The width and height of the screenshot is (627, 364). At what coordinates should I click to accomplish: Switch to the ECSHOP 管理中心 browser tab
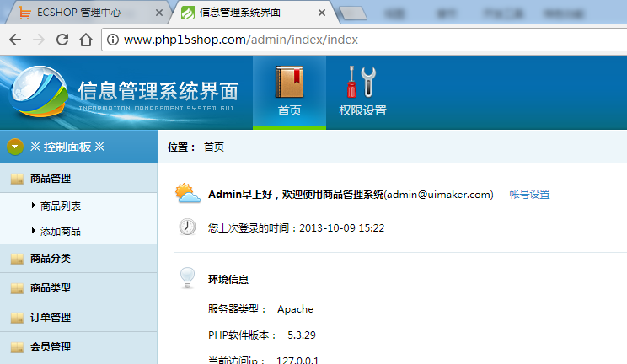click(83, 13)
